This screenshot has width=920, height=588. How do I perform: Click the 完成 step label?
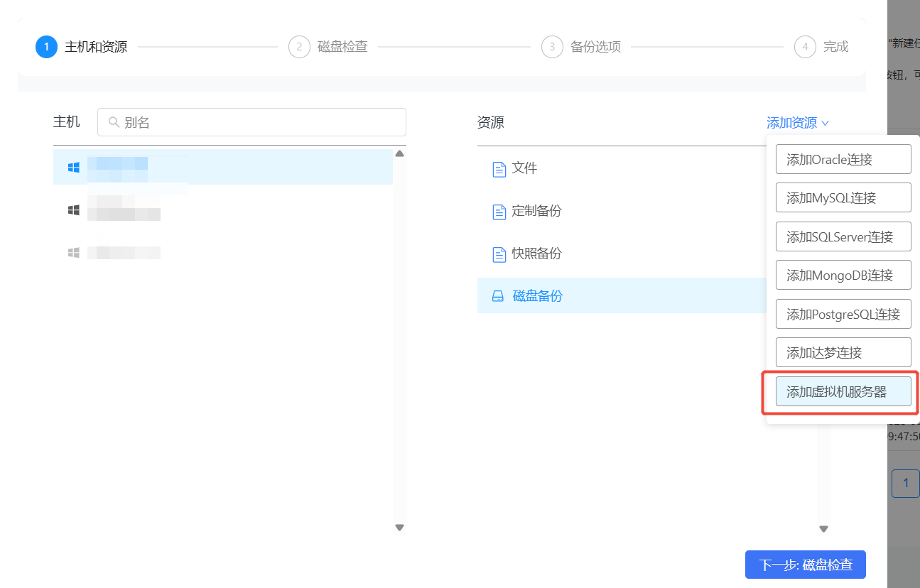click(x=836, y=47)
